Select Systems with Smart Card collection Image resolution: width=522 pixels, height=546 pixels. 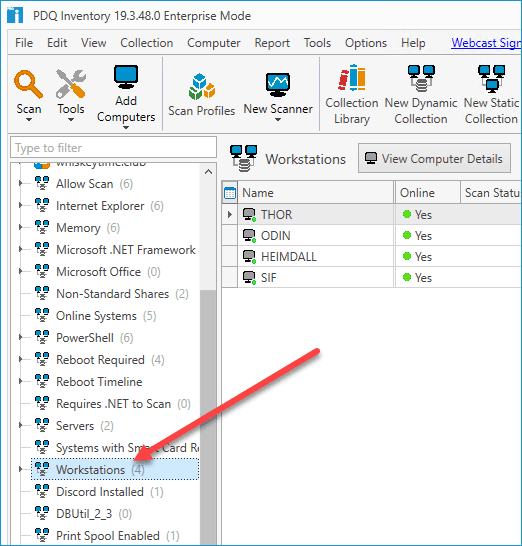coord(127,447)
